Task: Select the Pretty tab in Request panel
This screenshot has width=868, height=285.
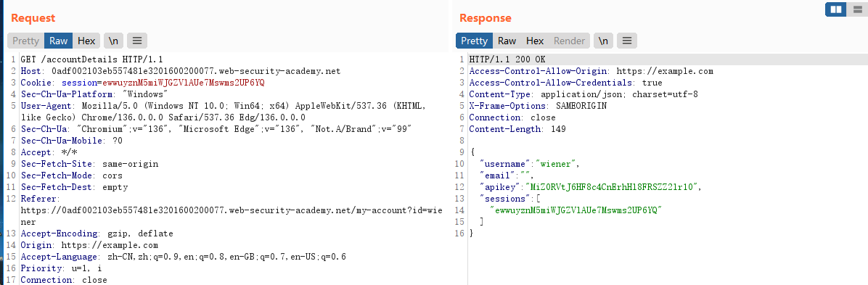Action: click(x=26, y=41)
